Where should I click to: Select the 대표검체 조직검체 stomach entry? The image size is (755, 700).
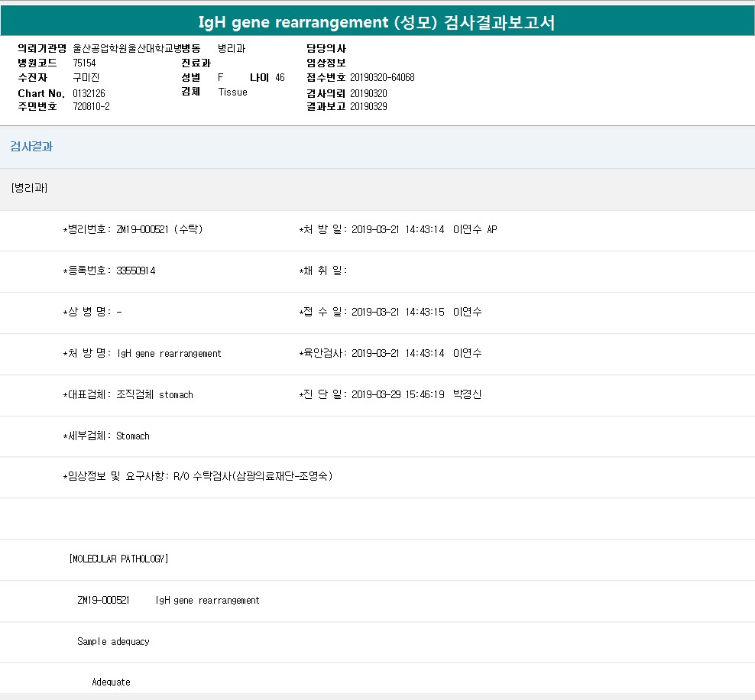tap(128, 394)
